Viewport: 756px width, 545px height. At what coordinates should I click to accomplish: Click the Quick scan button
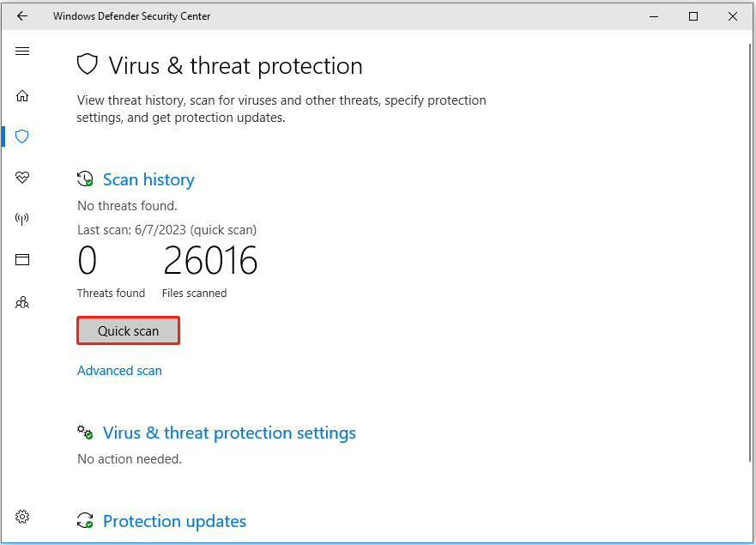(128, 331)
